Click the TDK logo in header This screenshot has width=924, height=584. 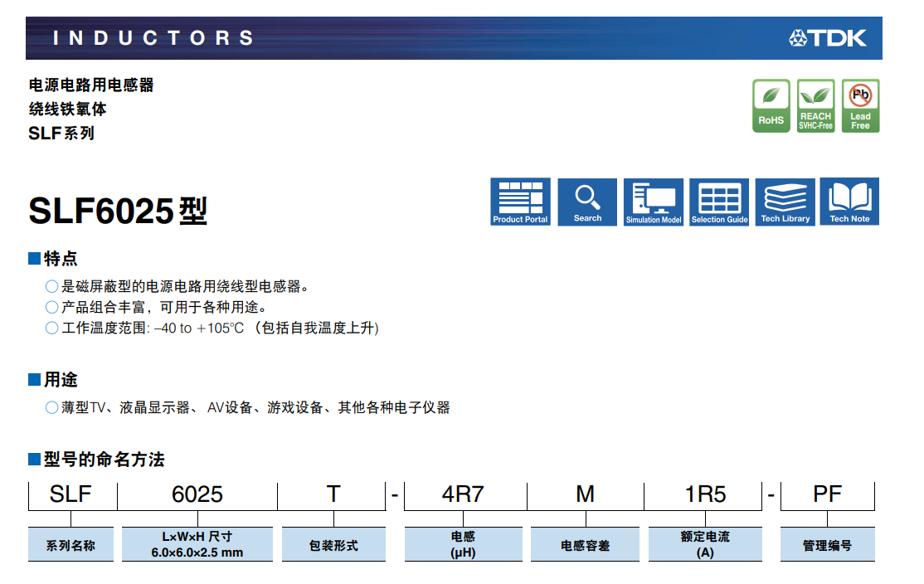coord(828,38)
